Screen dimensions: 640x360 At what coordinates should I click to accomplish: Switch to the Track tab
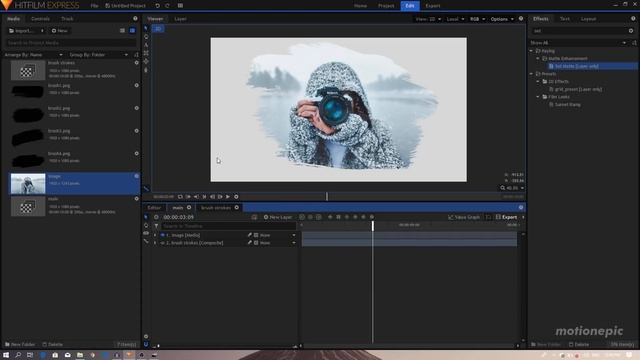67,19
